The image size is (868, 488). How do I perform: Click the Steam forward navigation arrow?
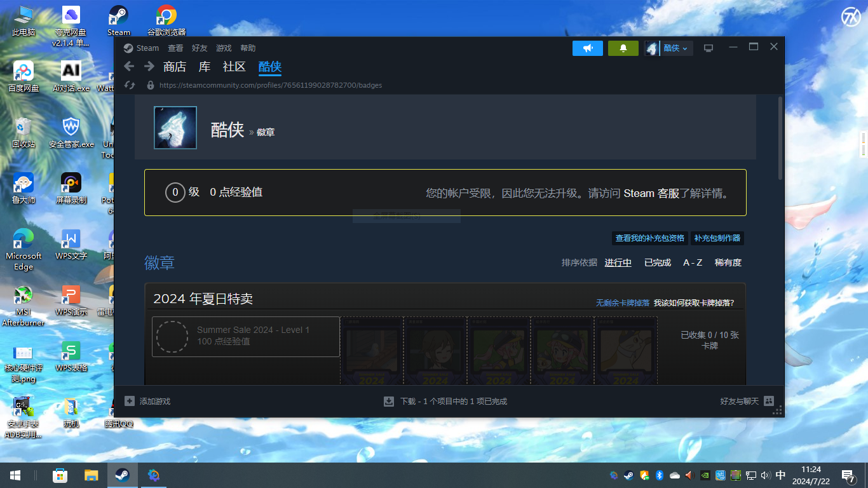[149, 66]
